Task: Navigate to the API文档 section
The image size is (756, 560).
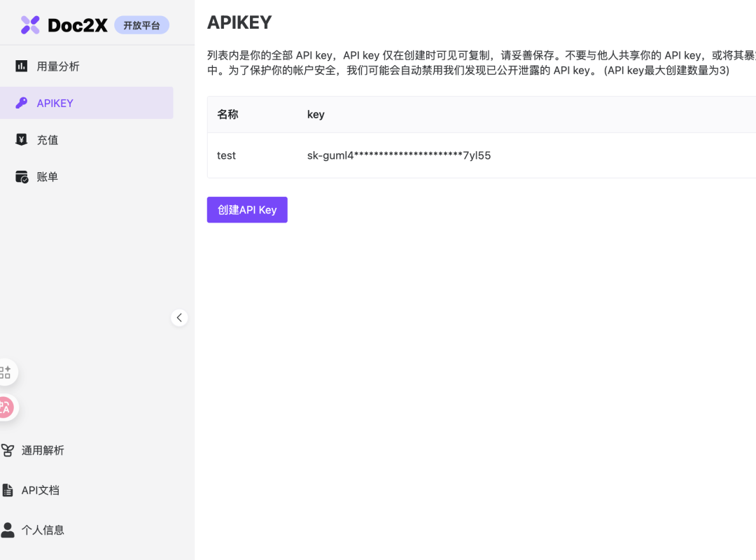Action: 40,490
